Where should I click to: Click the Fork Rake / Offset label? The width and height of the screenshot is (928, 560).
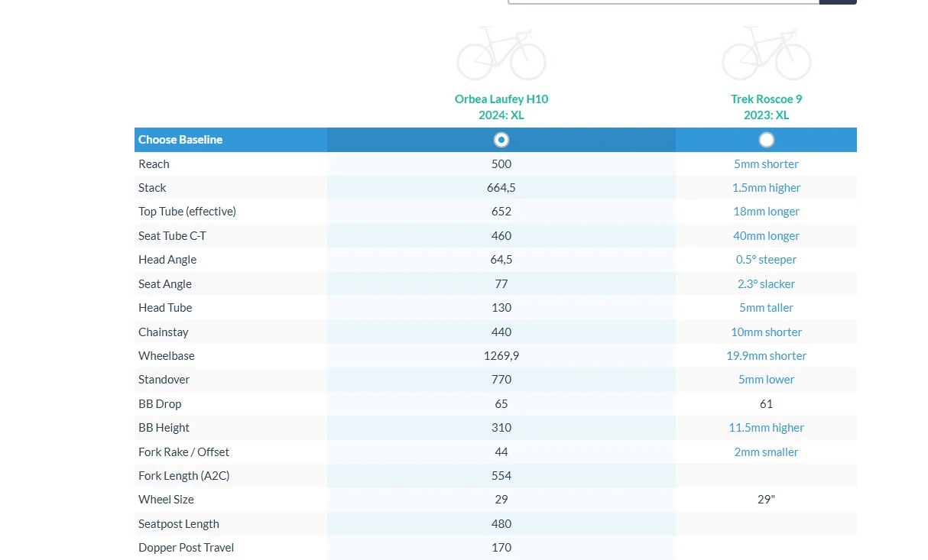click(x=183, y=452)
